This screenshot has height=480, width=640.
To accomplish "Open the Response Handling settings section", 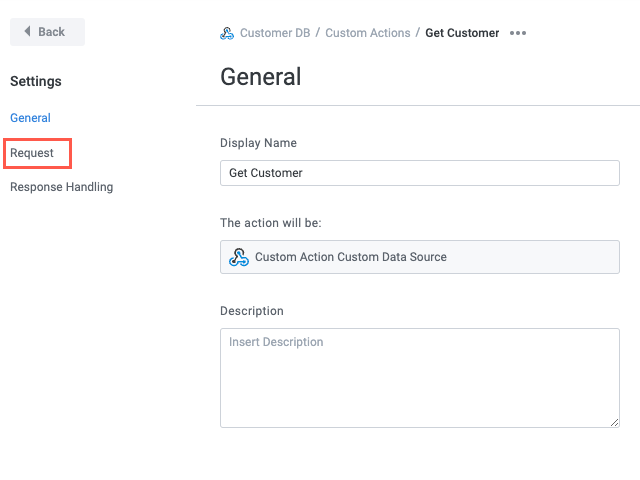I will 62,187.
